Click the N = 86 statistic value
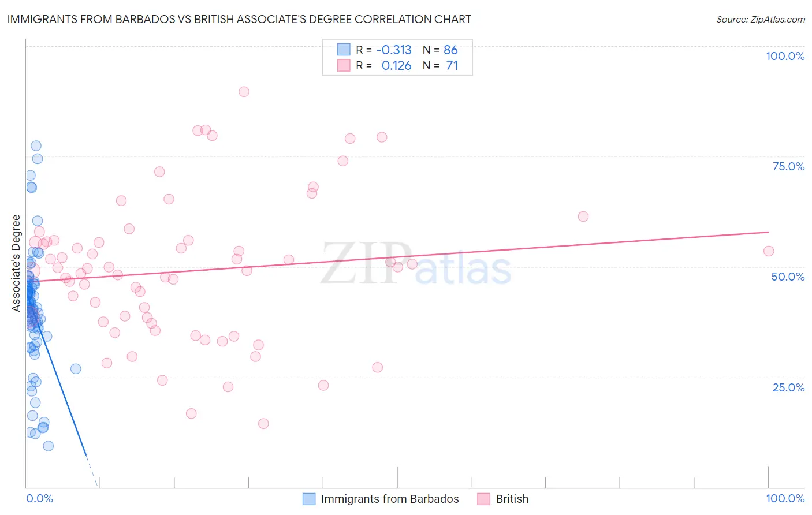 coord(440,50)
